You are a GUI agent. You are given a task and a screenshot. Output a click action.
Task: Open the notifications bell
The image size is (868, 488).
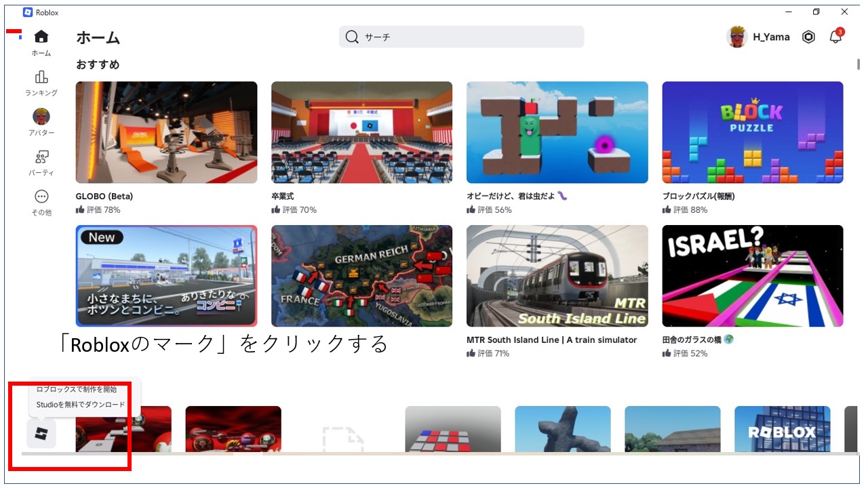point(836,37)
